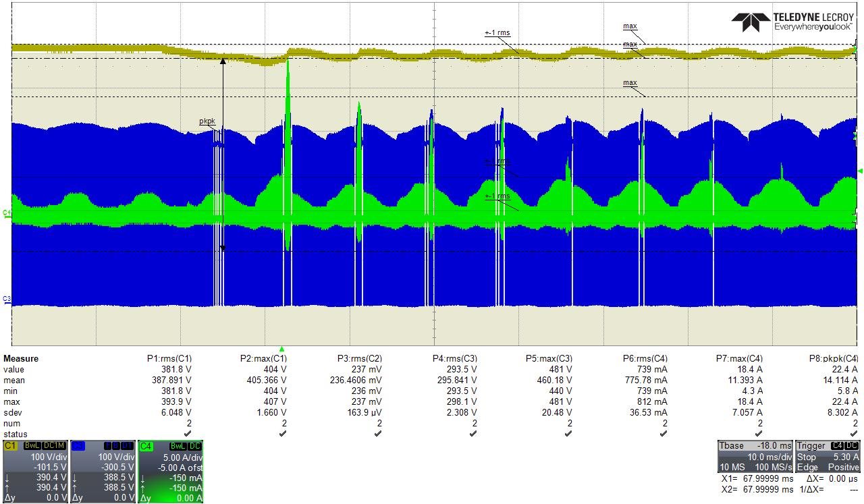
Task: Click the DC coupling indicator for C4
Action: point(194,446)
